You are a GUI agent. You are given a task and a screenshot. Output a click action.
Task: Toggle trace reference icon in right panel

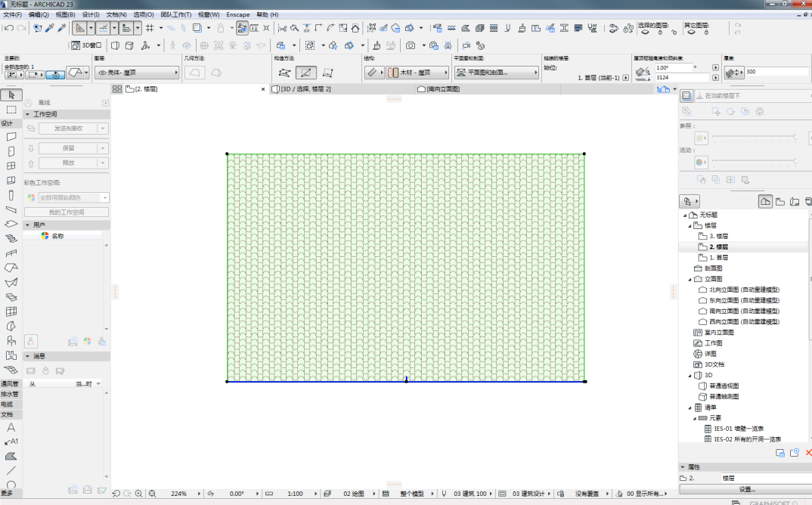(686, 96)
